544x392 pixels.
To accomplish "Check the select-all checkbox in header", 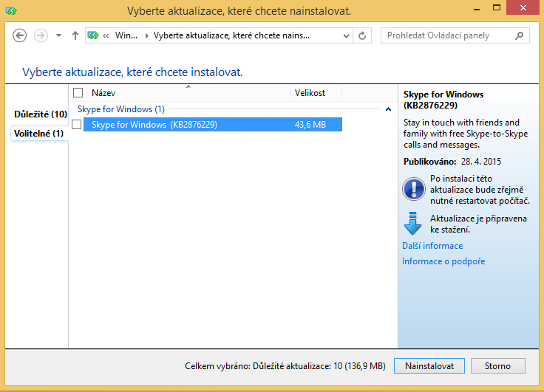I will (78, 93).
